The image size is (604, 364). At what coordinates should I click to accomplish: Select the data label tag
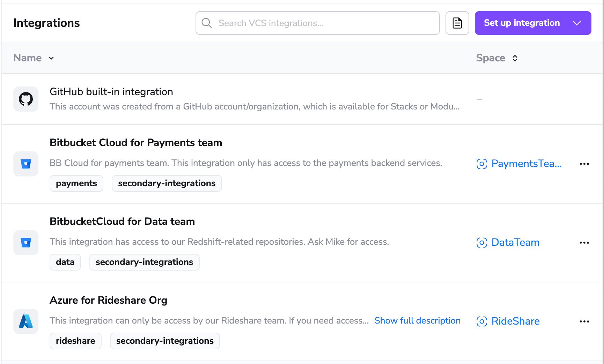click(x=65, y=262)
